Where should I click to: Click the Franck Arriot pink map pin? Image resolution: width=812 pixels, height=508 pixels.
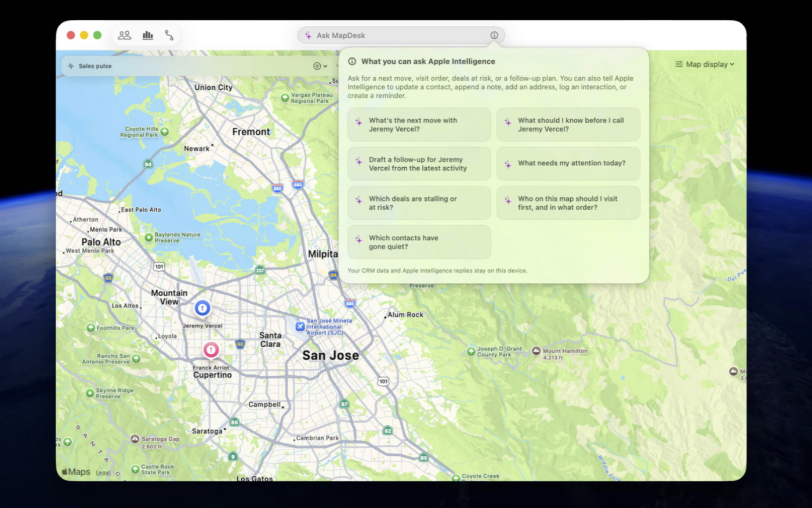click(211, 350)
